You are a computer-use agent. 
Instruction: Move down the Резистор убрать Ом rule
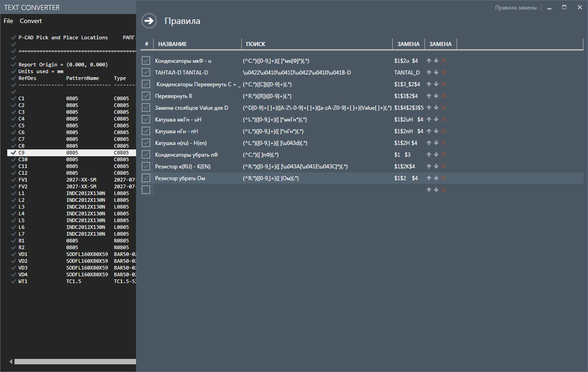tap(436, 178)
